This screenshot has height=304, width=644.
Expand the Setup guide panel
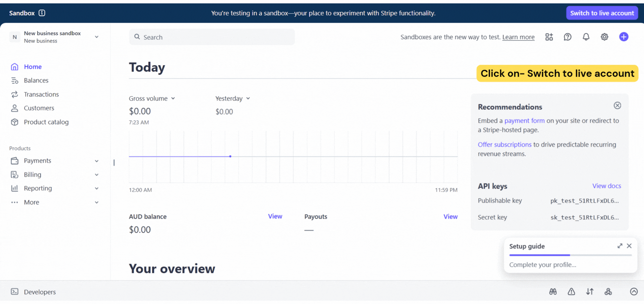[x=620, y=246]
